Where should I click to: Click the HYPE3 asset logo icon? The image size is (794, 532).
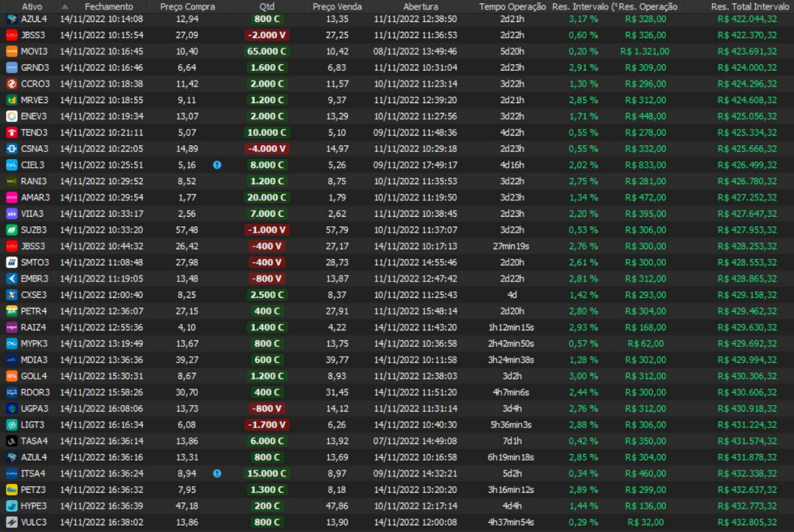[x=12, y=505]
